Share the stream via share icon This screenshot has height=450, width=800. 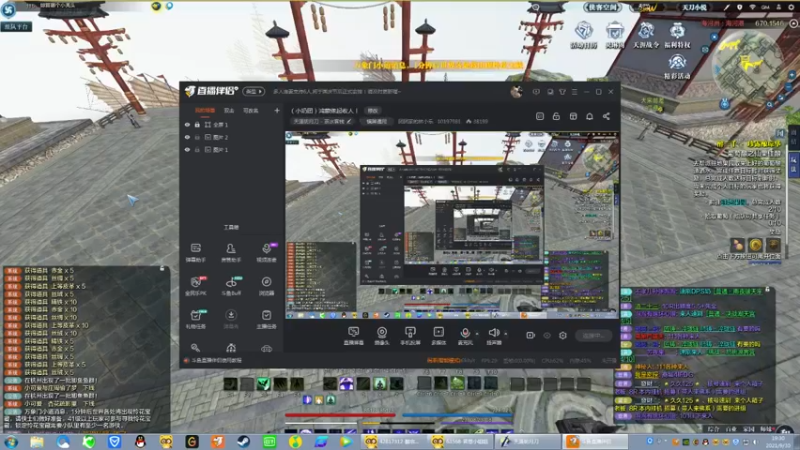tap(606, 116)
